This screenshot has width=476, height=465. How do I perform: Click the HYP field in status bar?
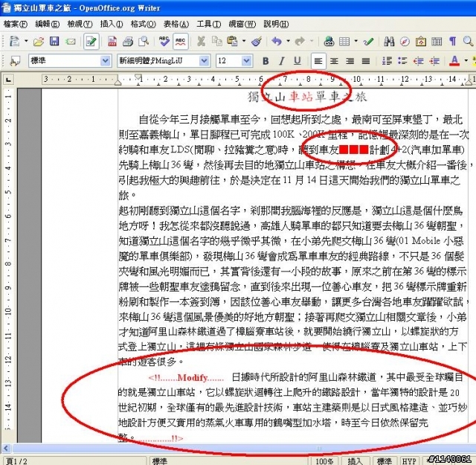coord(409,461)
